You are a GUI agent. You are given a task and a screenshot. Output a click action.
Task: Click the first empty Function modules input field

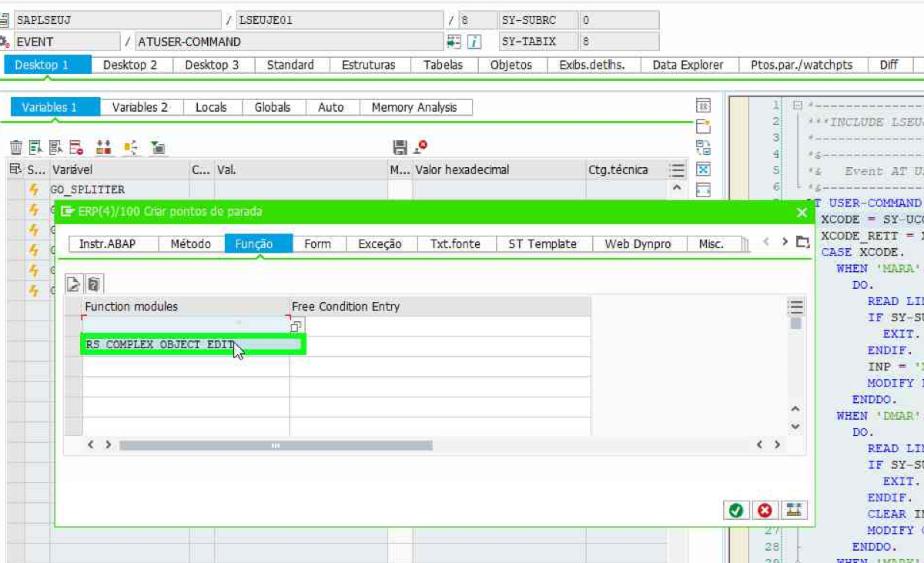click(186, 327)
